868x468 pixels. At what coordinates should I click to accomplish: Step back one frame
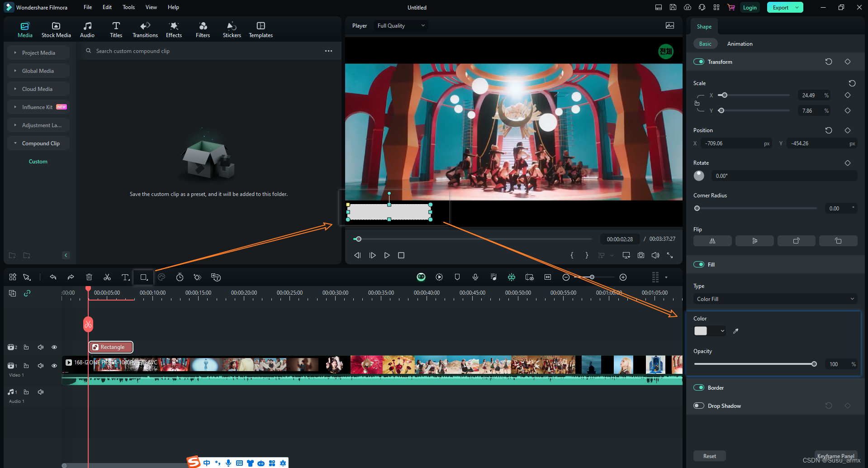click(357, 255)
